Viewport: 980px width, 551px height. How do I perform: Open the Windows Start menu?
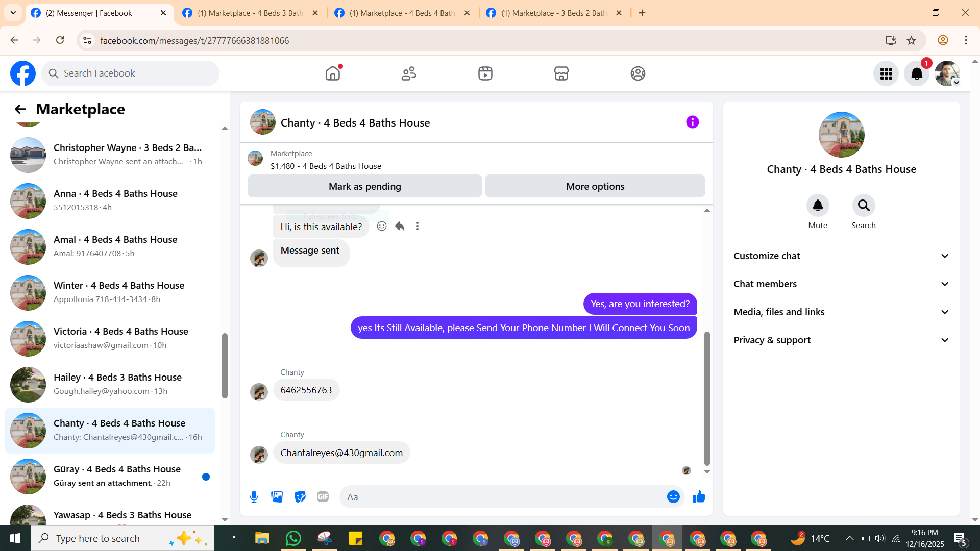point(15,538)
